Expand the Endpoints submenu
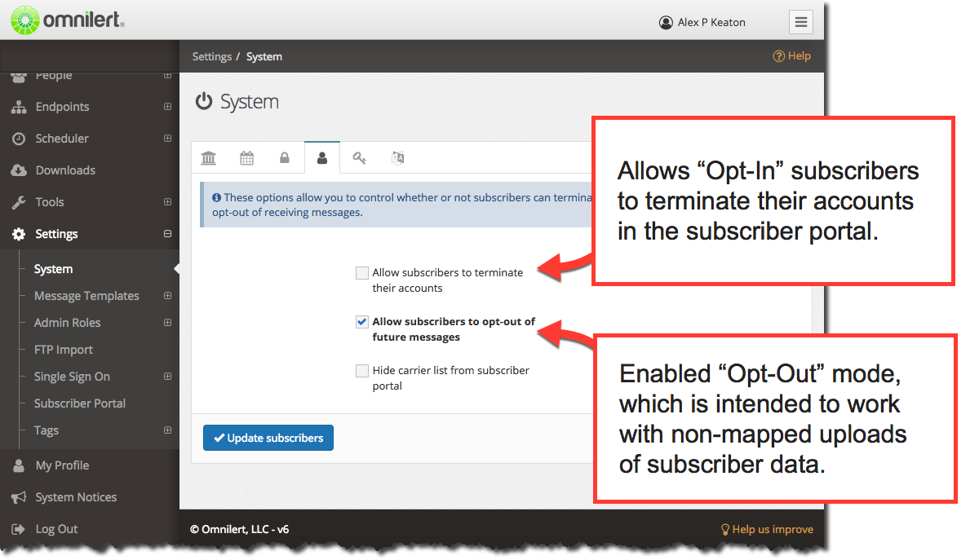The width and height of the screenshot is (979, 560). point(167,107)
